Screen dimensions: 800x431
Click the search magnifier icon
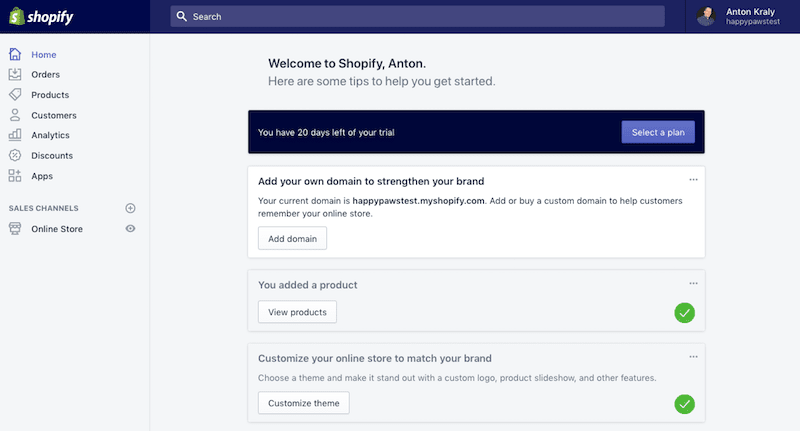[x=182, y=16]
